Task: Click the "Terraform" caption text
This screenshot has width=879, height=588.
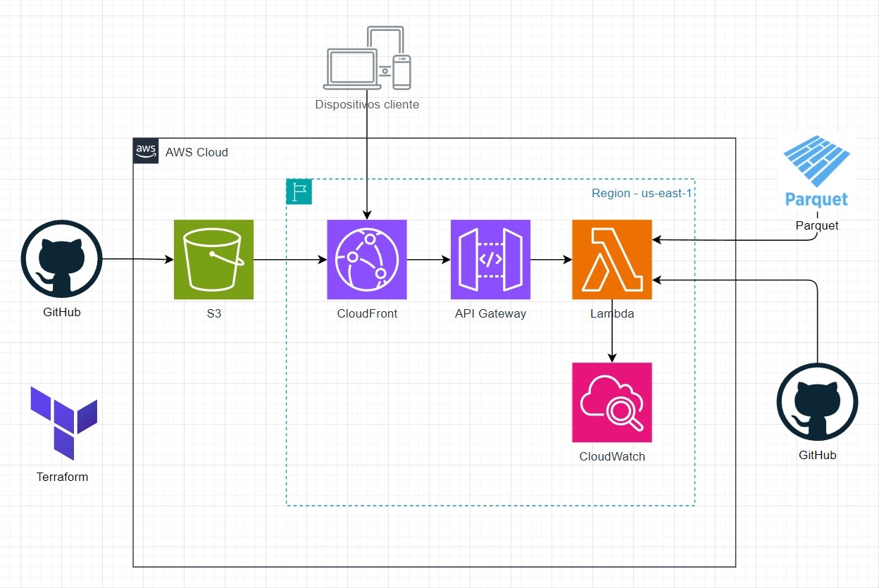Action: coord(63,477)
